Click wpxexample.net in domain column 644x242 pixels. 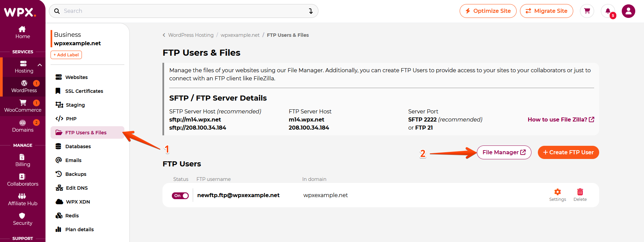point(326,195)
